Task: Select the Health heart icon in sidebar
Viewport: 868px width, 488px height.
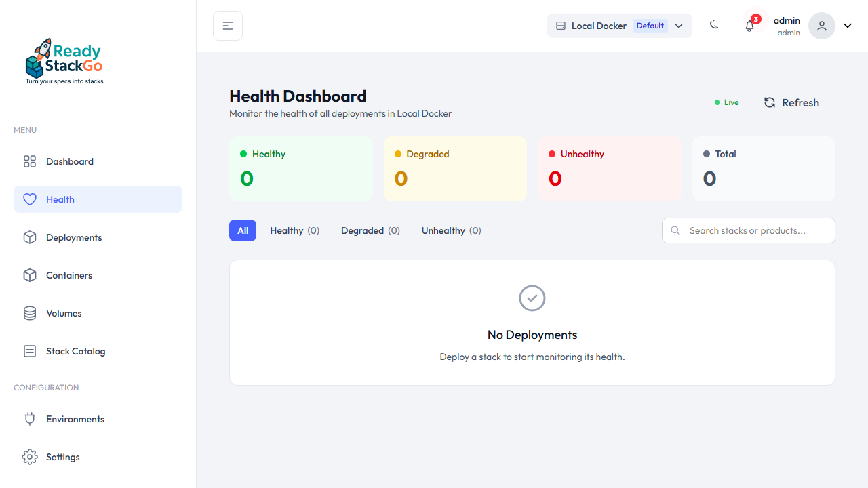Action: (30, 199)
